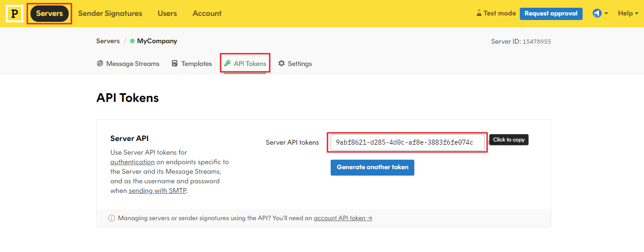Go to Sender Signatures
Viewport: 644px width, 252px height.
(x=110, y=14)
